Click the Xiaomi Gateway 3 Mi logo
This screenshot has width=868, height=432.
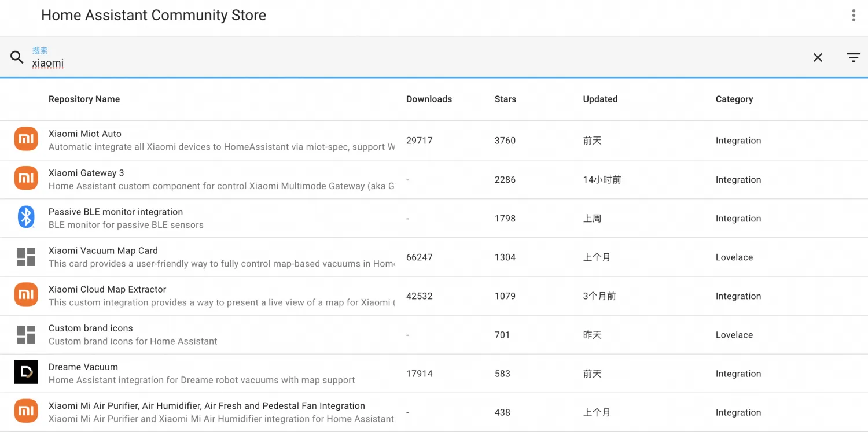pos(26,178)
